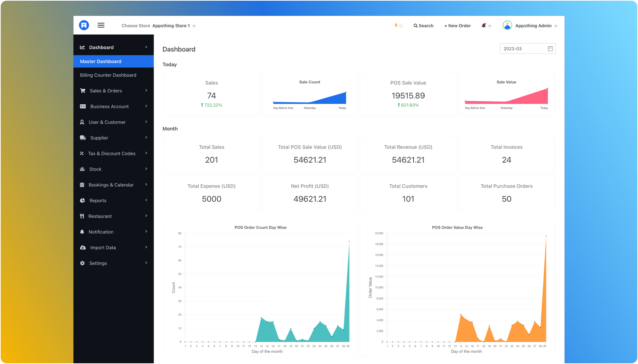Click the 2023-03 month input field
The height and width of the screenshot is (364, 638).
[528, 49]
